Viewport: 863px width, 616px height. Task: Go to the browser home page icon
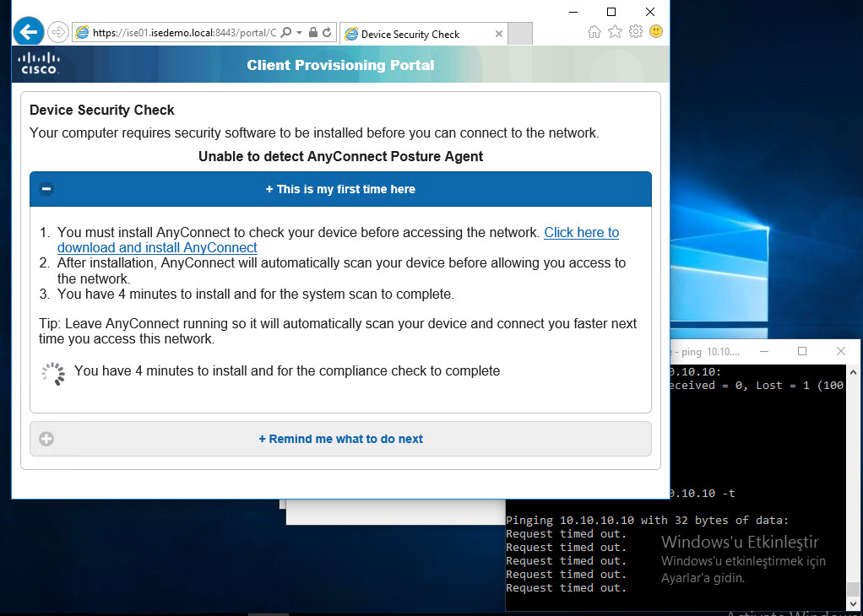pyautogui.click(x=594, y=31)
